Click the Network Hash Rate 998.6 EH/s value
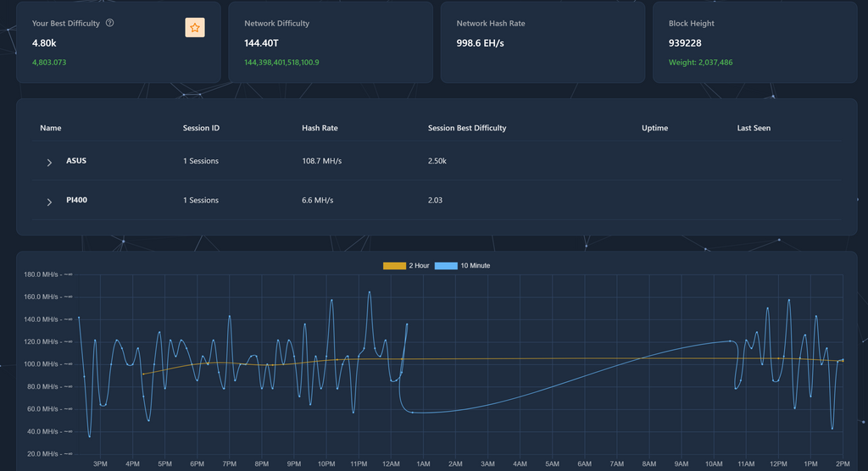The image size is (868, 471). click(x=480, y=42)
